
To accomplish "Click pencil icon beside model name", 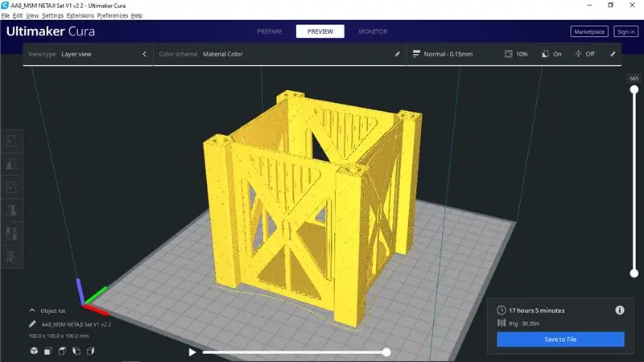I will click(x=32, y=324).
